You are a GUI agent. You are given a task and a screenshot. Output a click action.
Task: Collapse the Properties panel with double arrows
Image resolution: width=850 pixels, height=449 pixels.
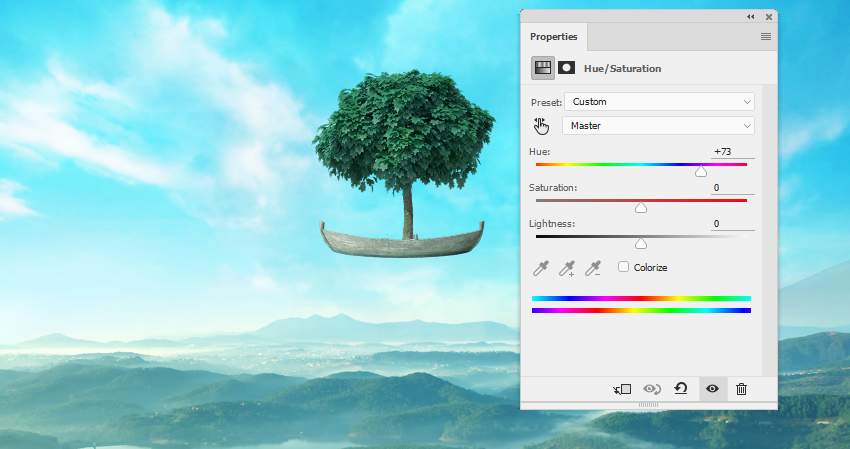click(x=750, y=17)
